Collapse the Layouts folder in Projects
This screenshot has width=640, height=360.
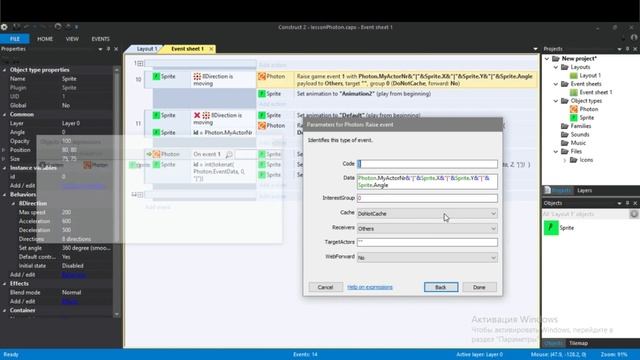(556, 67)
